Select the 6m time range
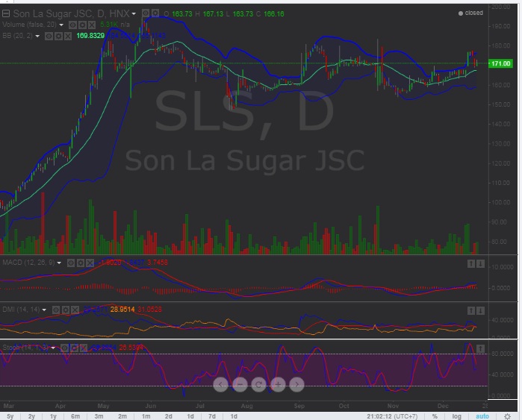 pos(75,416)
